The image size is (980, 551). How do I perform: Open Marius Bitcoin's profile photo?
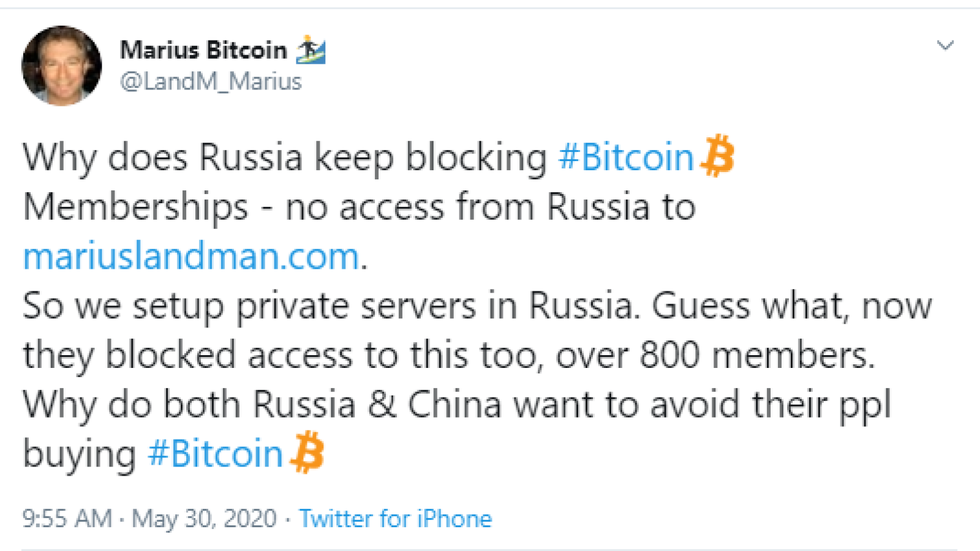click(x=62, y=66)
